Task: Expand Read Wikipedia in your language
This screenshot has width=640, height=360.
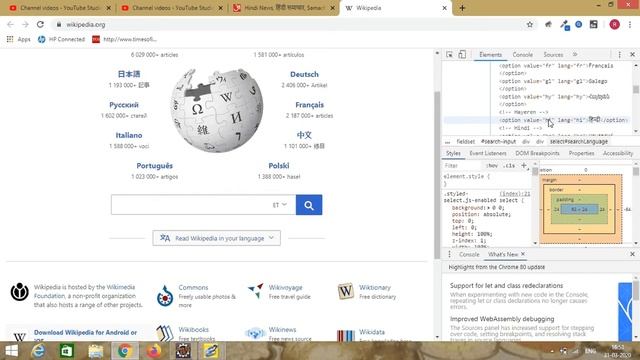Action: click(x=216, y=238)
